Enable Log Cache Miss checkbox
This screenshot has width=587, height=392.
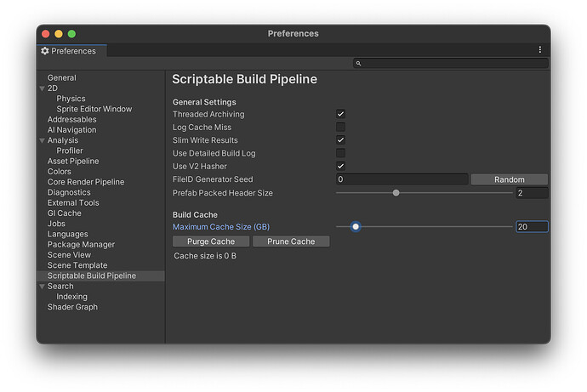(340, 127)
